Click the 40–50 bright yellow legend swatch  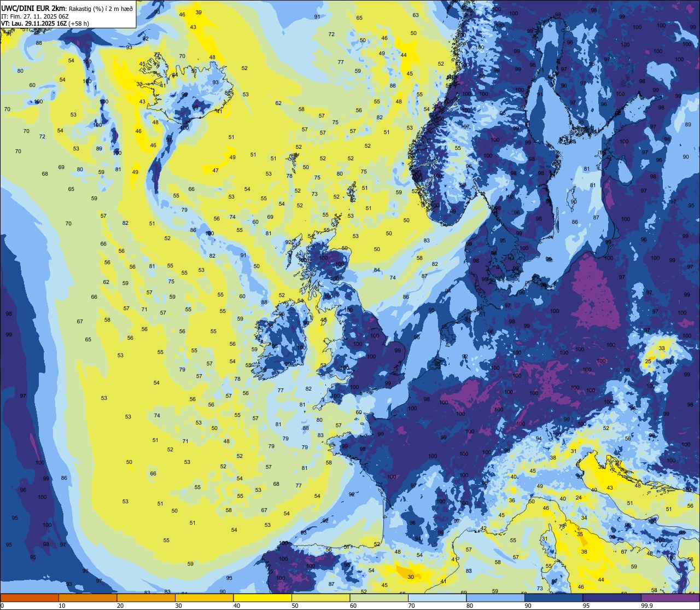[x=262, y=598]
